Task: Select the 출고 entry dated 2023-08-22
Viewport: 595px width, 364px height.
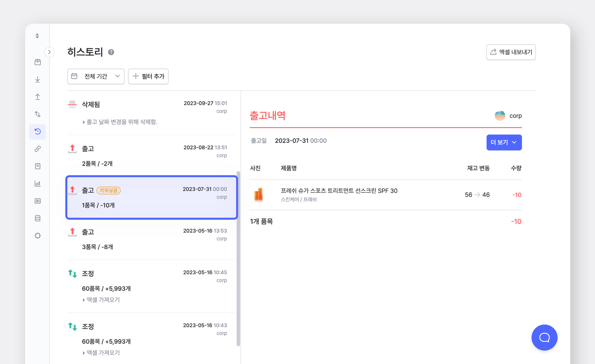Action: 151,155
